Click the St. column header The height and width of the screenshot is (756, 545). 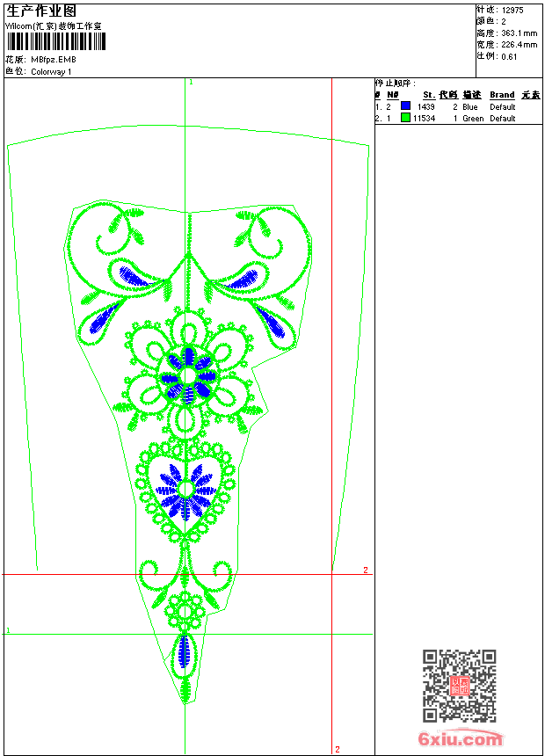point(429,95)
